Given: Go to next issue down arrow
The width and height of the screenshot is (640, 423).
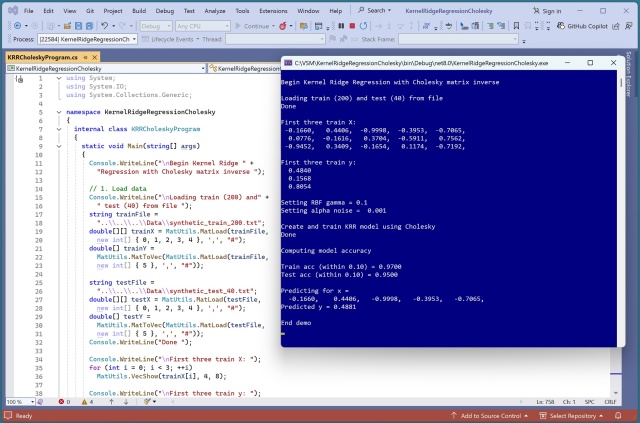Looking at the screenshot, I should [126, 402].
